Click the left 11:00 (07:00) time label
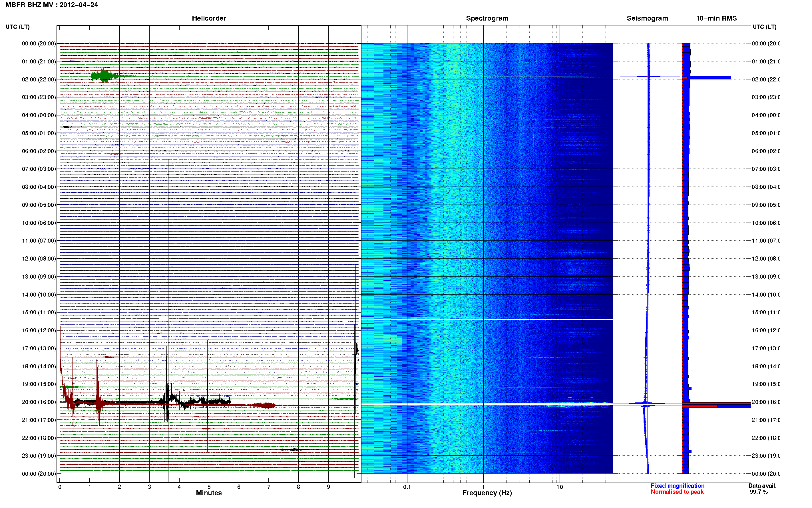Image resolution: width=812 pixels, height=508 pixels. pyautogui.click(x=39, y=241)
